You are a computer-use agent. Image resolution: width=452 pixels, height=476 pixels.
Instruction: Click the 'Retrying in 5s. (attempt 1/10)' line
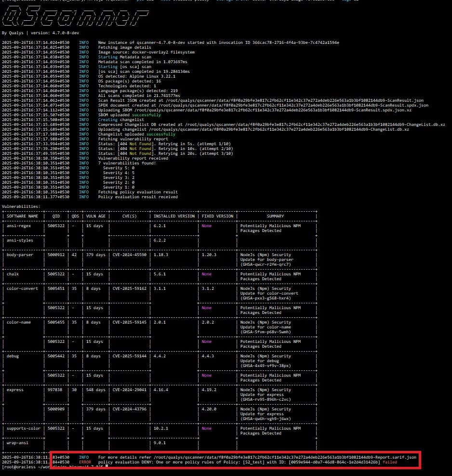tap(164, 144)
